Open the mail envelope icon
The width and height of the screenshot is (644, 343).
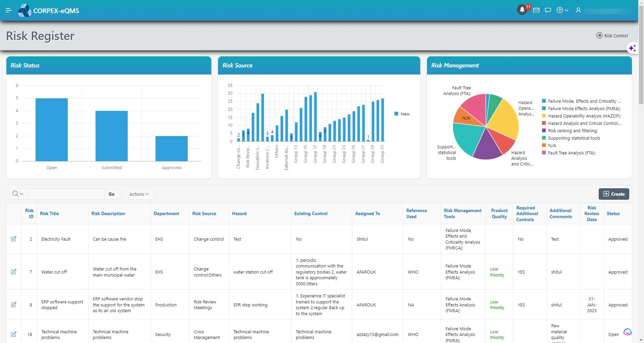point(536,10)
